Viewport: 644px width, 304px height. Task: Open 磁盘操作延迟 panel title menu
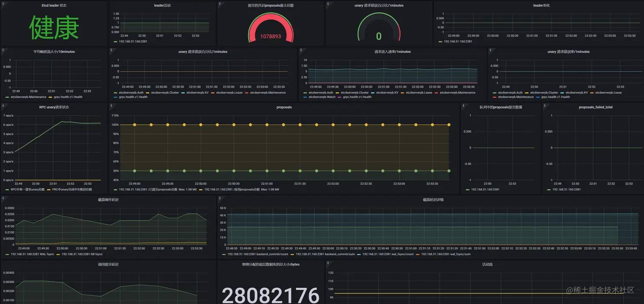108,200
